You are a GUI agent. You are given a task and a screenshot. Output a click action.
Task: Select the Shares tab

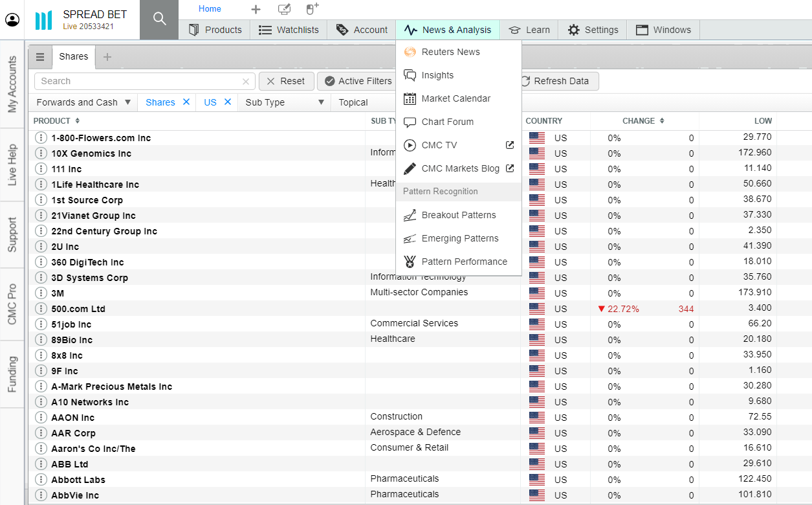(x=74, y=56)
